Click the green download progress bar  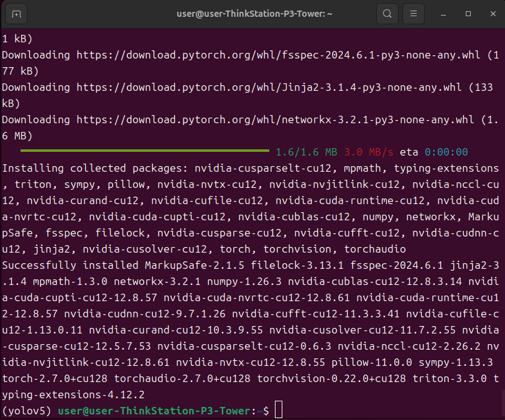click(145, 151)
